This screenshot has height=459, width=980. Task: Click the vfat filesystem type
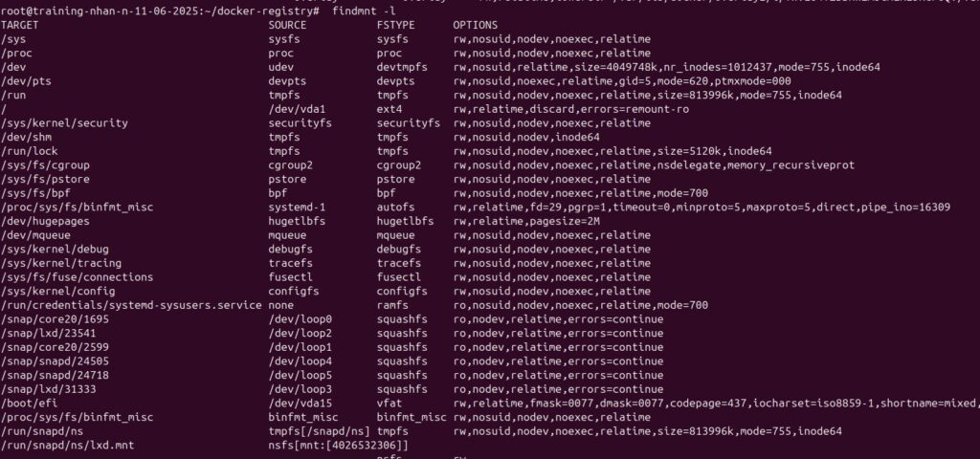(390, 404)
